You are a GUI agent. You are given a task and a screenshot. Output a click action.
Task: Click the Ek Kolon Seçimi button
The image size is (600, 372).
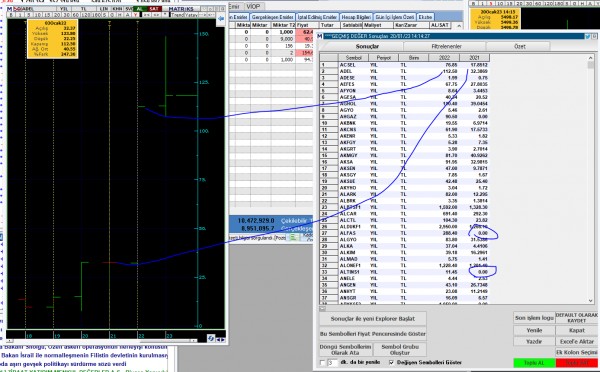coord(577,352)
